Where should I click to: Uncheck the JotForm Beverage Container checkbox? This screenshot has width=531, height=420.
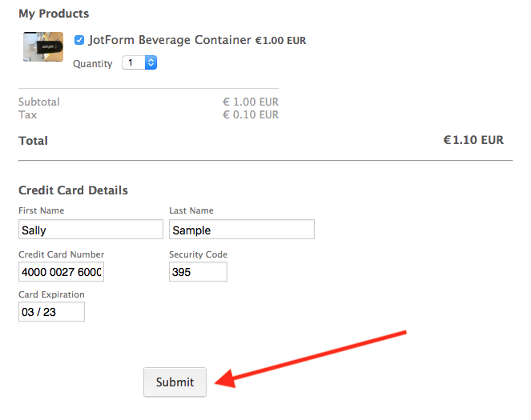(79, 40)
